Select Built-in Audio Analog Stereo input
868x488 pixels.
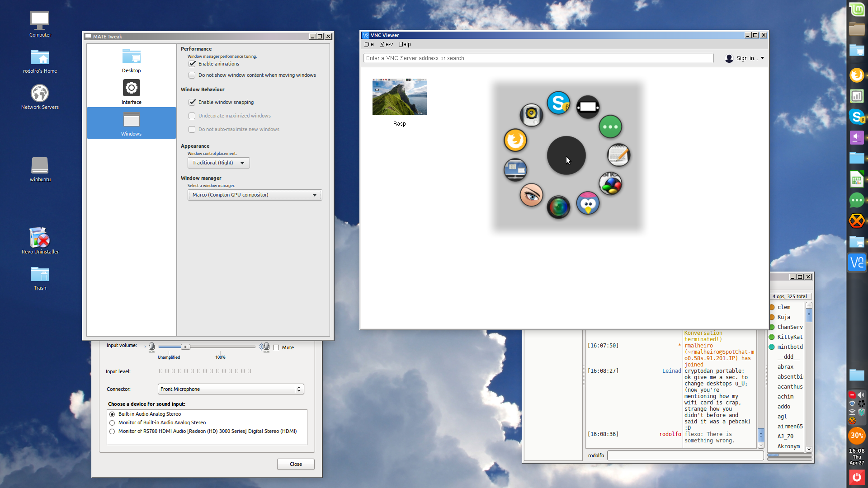(x=112, y=414)
